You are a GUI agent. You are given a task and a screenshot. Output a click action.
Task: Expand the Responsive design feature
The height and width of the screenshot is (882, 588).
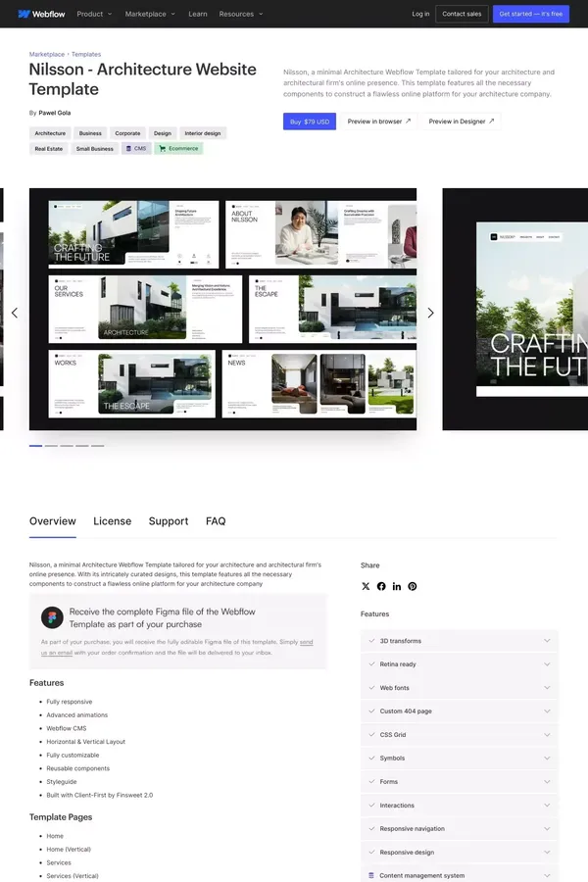pyautogui.click(x=460, y=853)
